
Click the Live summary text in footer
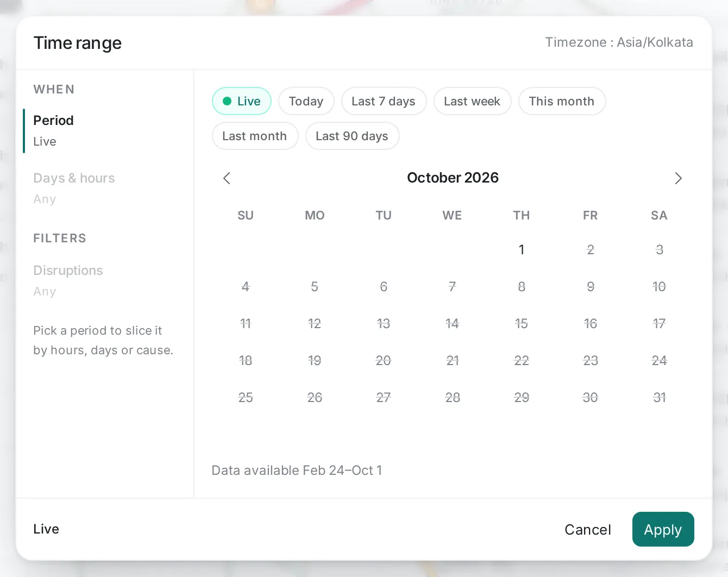[x=46, y=529]
